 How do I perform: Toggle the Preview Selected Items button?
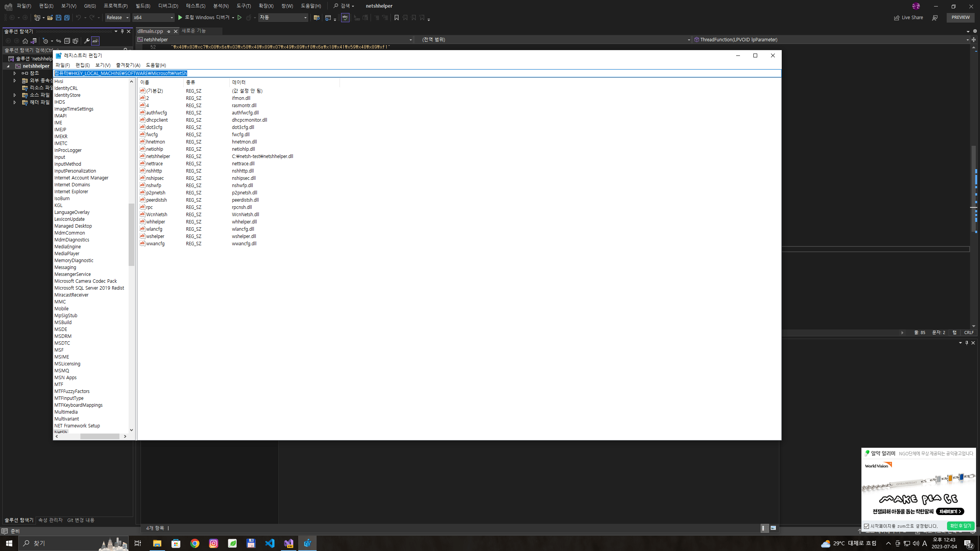(95, 41)
